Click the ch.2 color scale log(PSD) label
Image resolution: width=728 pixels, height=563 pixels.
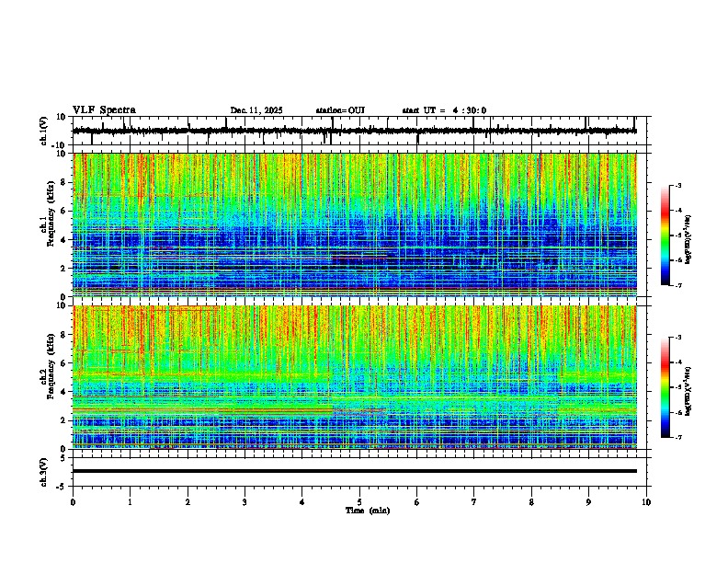click(688, 391)
